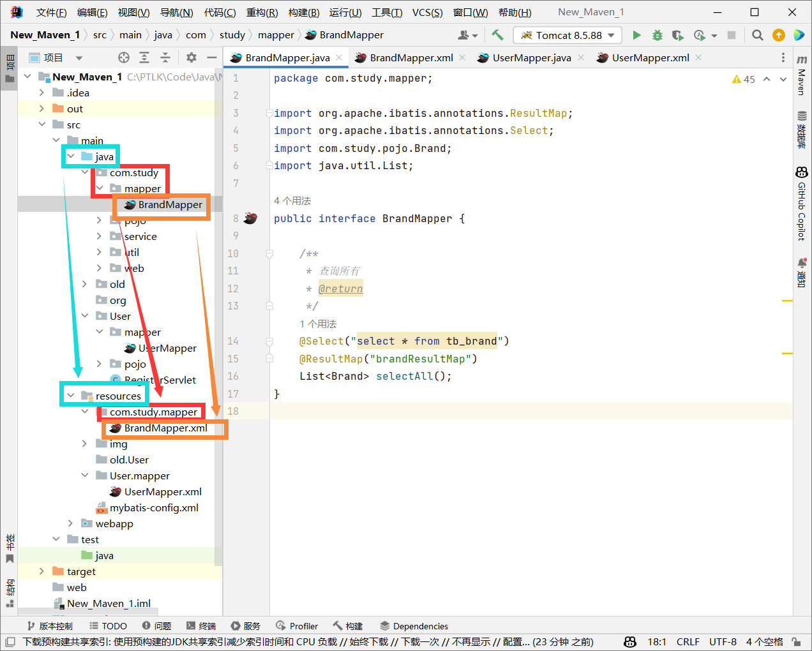Click the yellow warning stripe on the editor scrollbar
Image resolution: width=812 pixels, height=651 pixels.
coord(787,301)
